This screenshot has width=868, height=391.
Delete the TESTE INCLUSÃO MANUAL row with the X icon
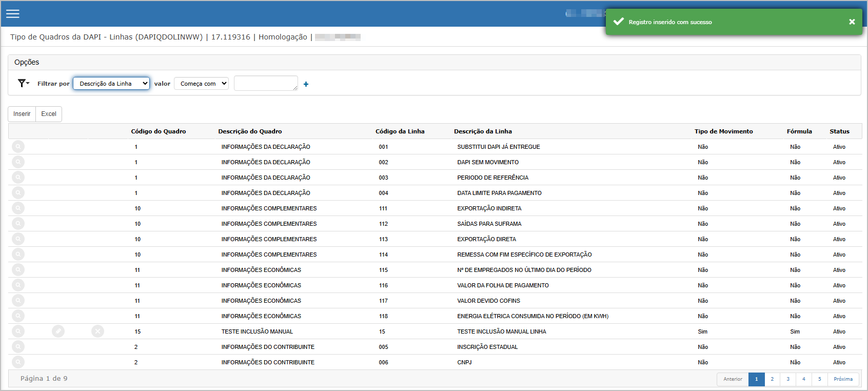pyautogui.click(x=97, y=331)
